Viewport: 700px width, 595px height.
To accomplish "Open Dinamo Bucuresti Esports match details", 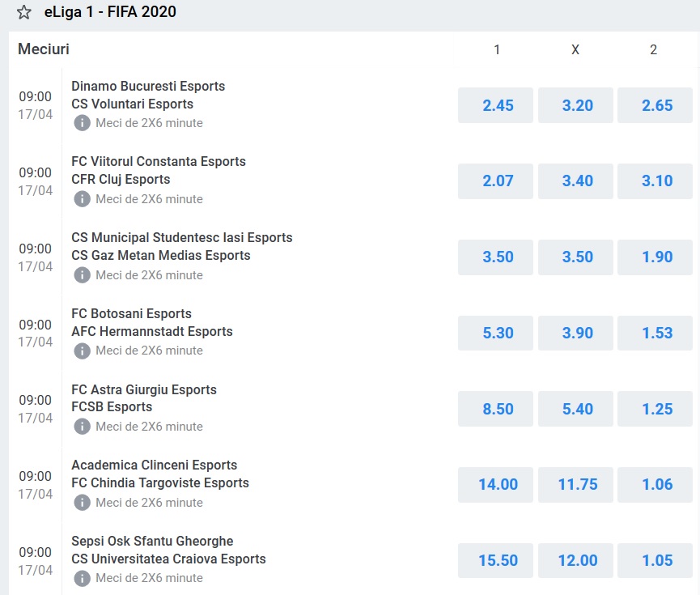I will click(x=148, y=86).
